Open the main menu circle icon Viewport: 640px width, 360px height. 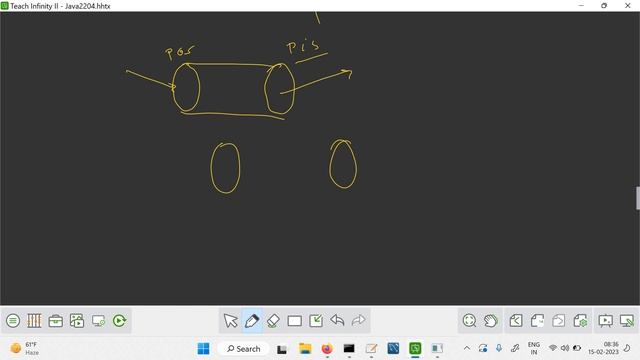[13, 321]
